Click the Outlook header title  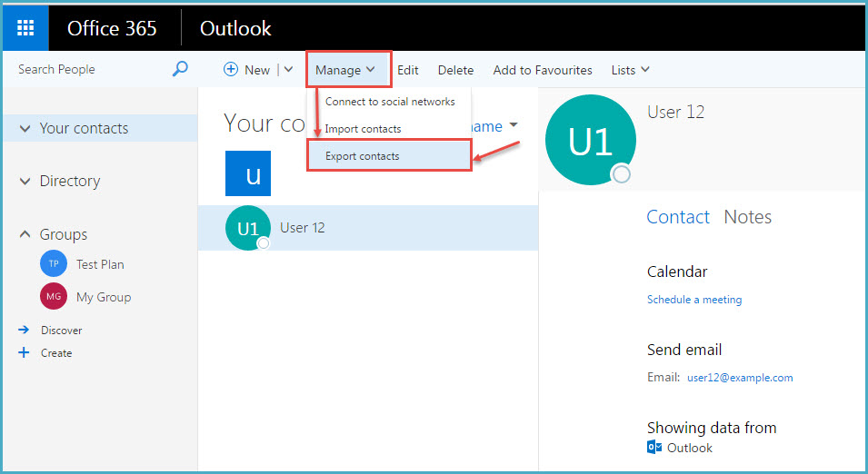[x=235, y=28]
